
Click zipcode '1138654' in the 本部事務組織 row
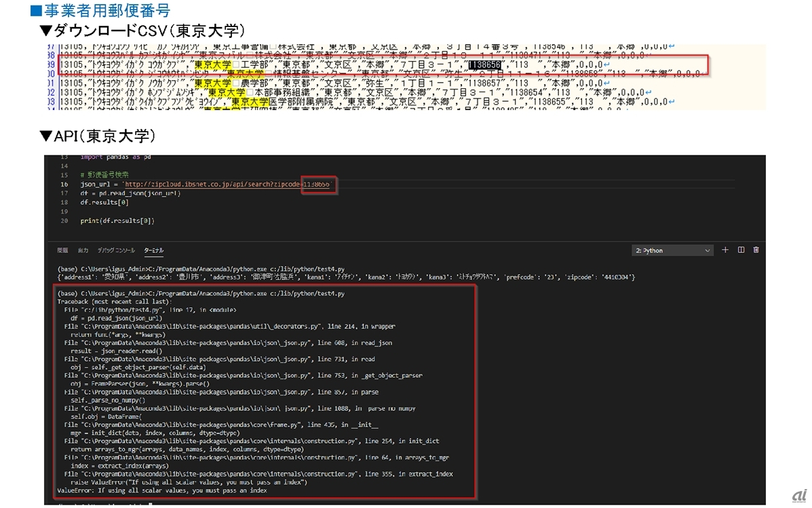526,92
